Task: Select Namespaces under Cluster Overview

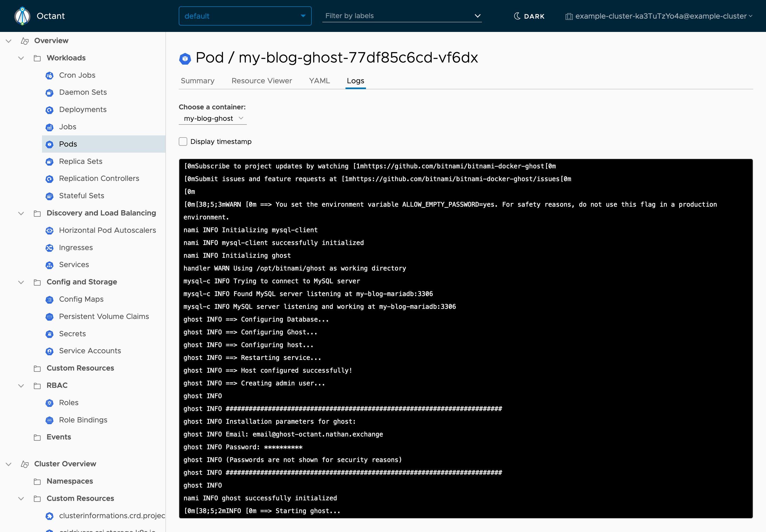Action: [x=69, y=481]
